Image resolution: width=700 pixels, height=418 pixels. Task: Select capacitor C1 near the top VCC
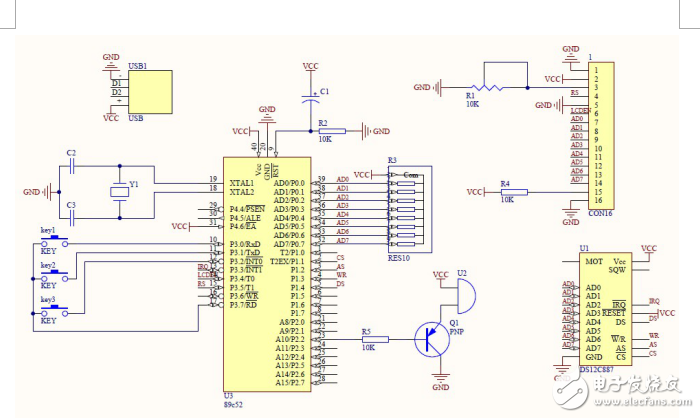coord(312,98)
